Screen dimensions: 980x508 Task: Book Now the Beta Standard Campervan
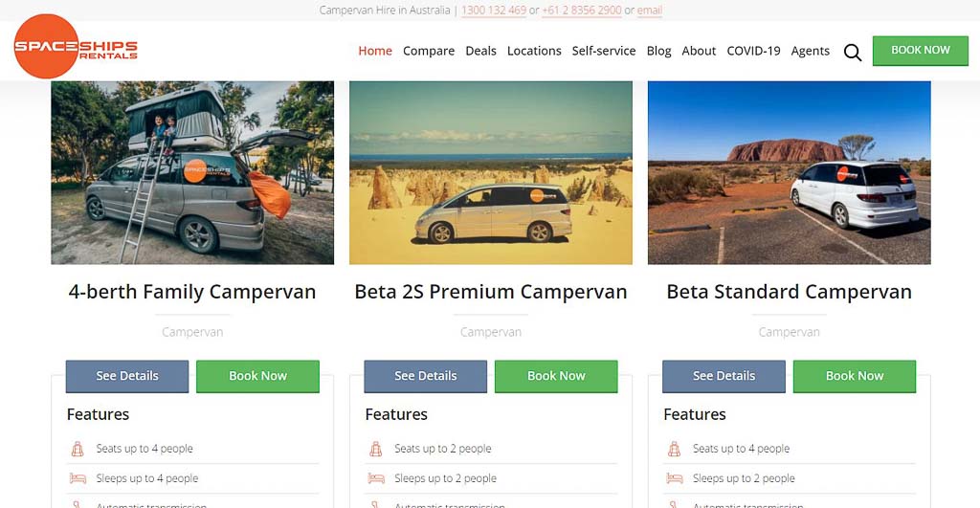(855, 376)
